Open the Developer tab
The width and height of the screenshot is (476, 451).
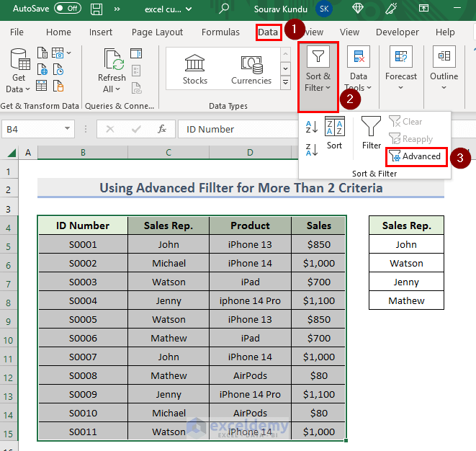point(398,32)
